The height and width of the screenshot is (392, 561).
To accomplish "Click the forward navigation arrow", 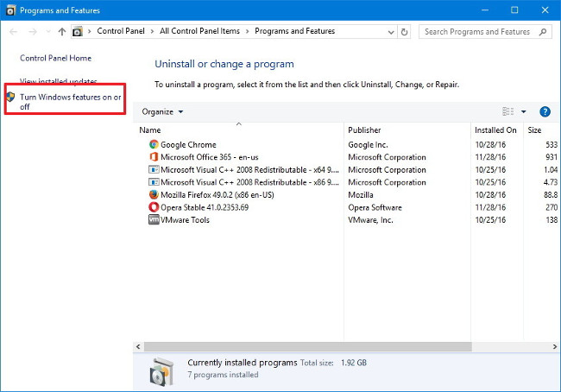I will pos(33,32).
